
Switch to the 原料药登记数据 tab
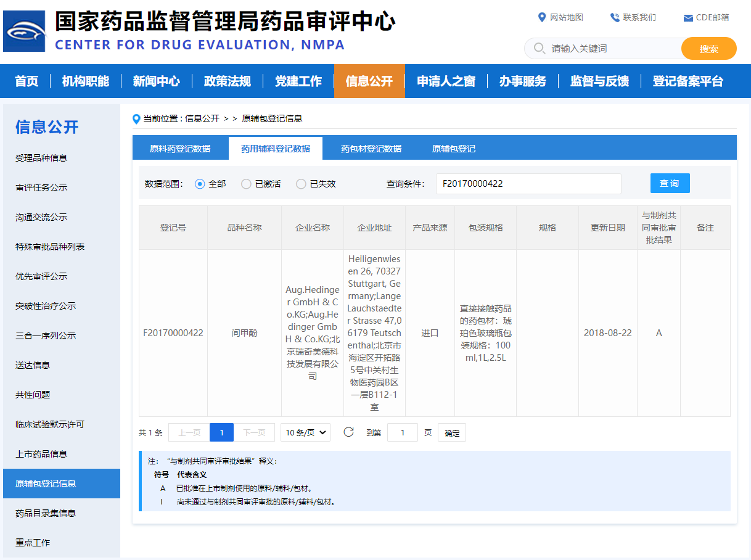180,148
